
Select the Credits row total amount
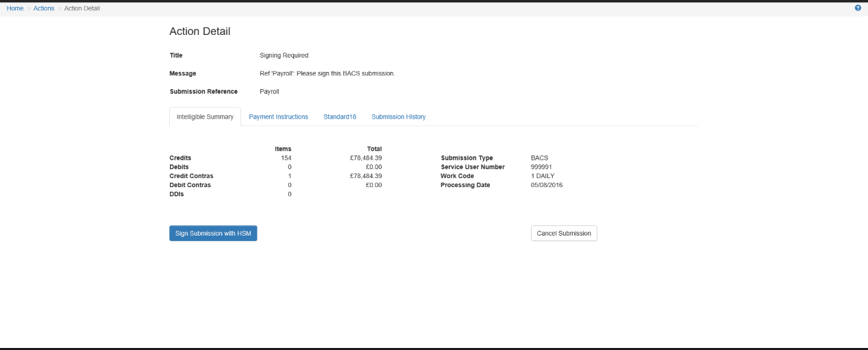(x=366, y=158)
